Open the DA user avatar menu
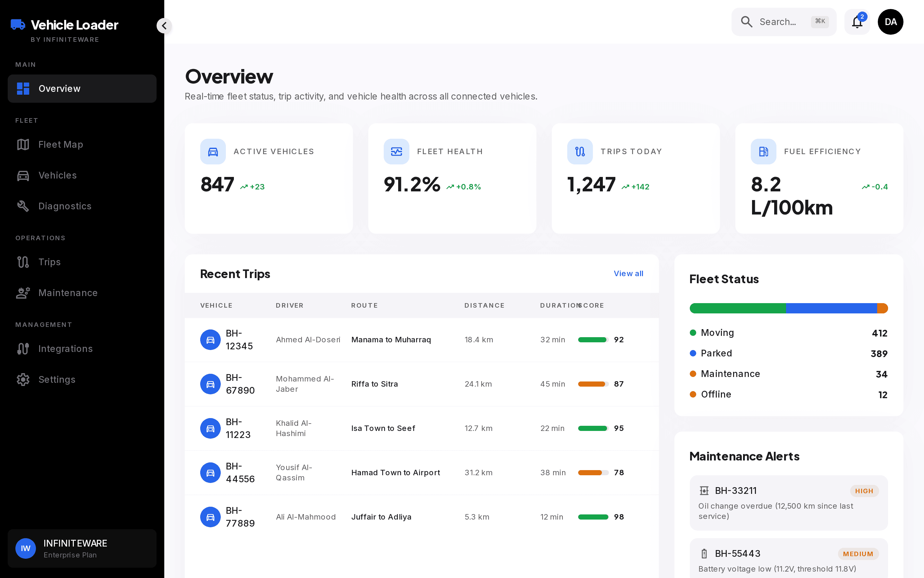This screenshot has width=924, height=578. [x=890, y=22]
